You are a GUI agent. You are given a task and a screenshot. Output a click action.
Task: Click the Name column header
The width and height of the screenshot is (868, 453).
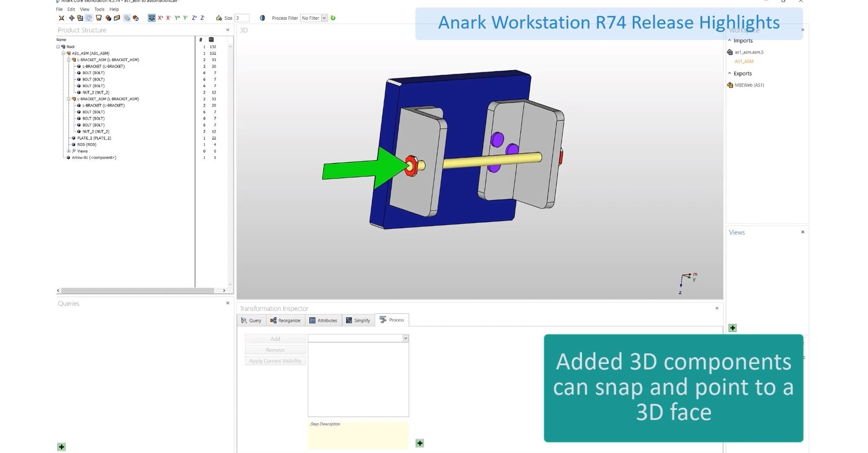click(61, 40)
